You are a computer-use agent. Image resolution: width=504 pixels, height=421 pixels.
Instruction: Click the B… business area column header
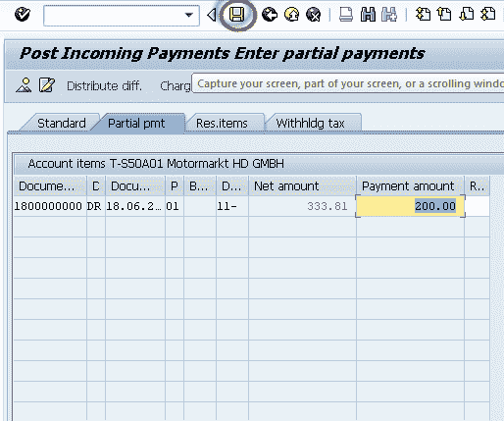point(200,186)
